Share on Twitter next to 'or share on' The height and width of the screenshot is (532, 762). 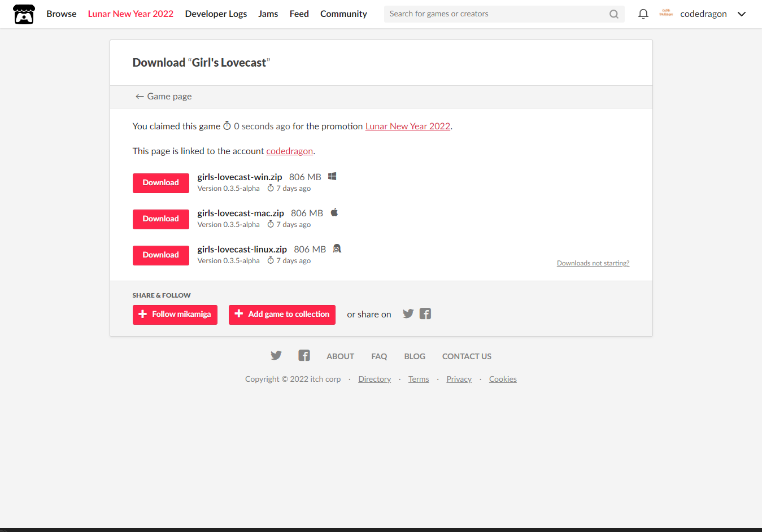click(x=408, y=313)
